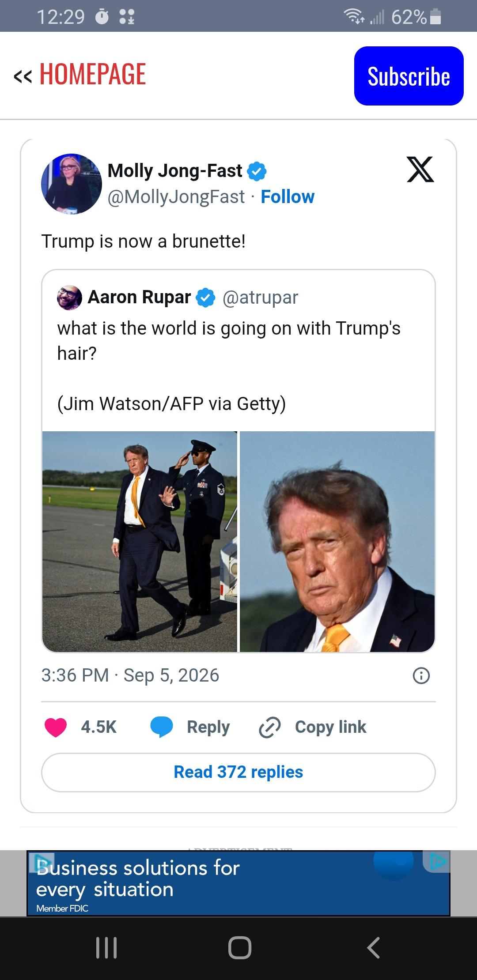Image resolution: width=477 pixels, height=980 pixels.
Task: Tap Molly Jong-Fast's verified badge
Action: 257,171
